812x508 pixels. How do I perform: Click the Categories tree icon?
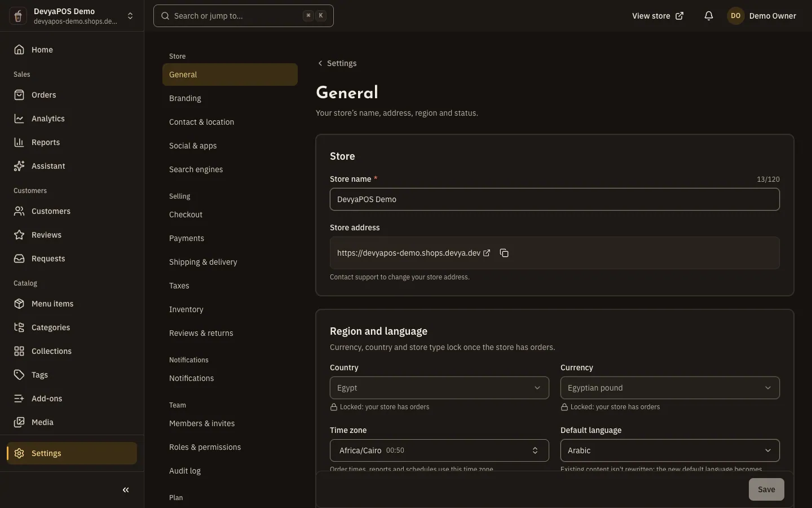19,327
